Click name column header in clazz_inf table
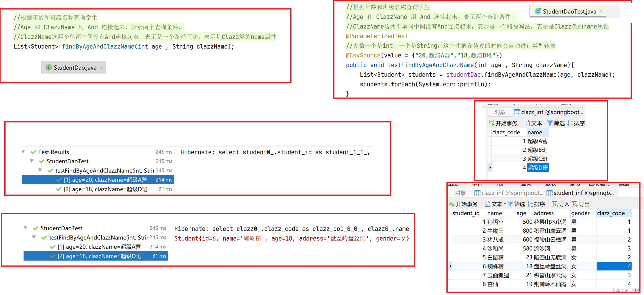Viewport: 644px width, 295px height. point(538,132)
